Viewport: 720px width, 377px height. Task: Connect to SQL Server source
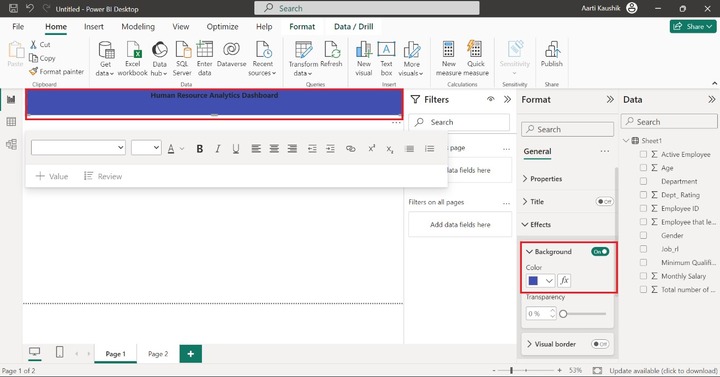click(x=182, y=58)
